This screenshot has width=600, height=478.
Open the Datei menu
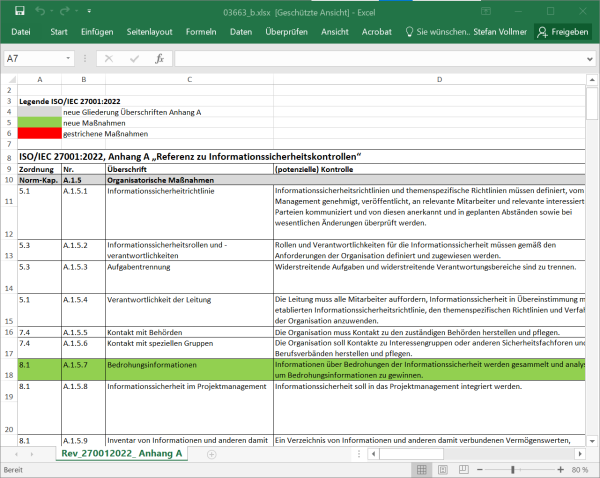(x=21, y=32)
